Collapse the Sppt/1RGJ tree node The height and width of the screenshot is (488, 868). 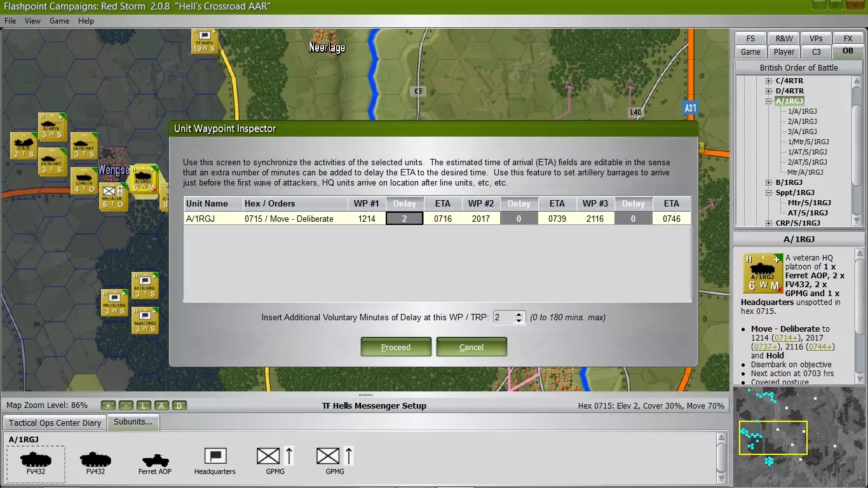pos(769,193)
